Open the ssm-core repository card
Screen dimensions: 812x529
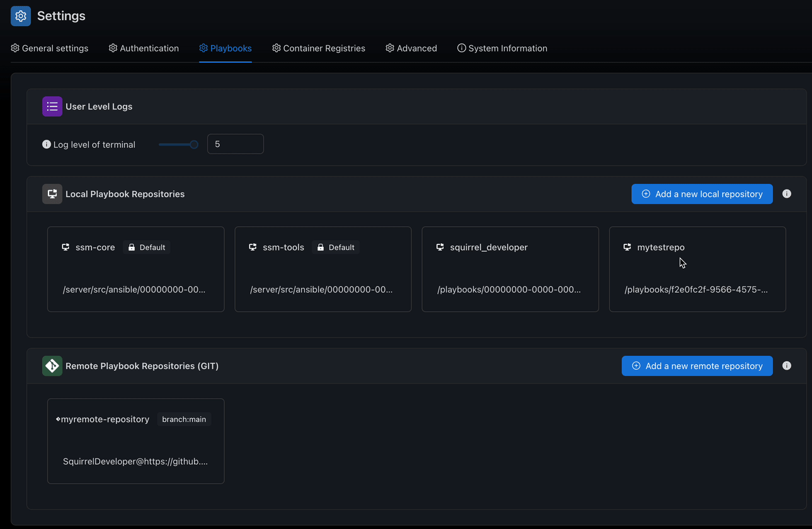click(136, 269)
